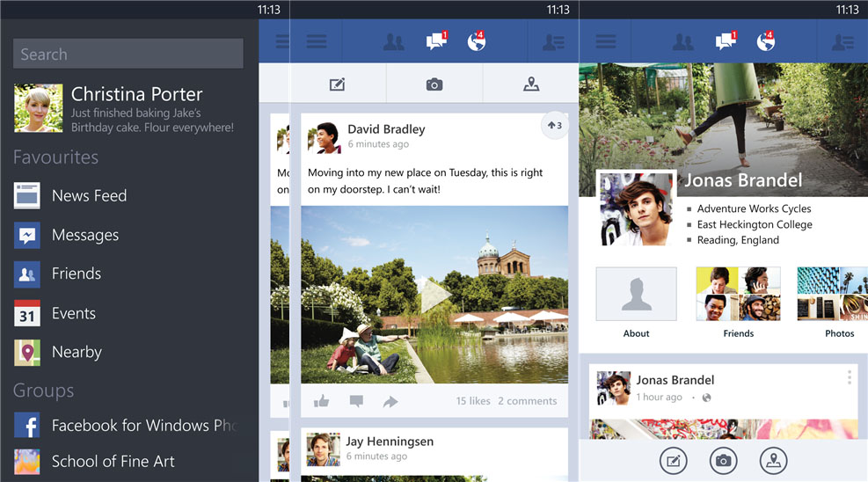
Task: Open hamburger menu in the feed screen
Action: tap(317, 41)
